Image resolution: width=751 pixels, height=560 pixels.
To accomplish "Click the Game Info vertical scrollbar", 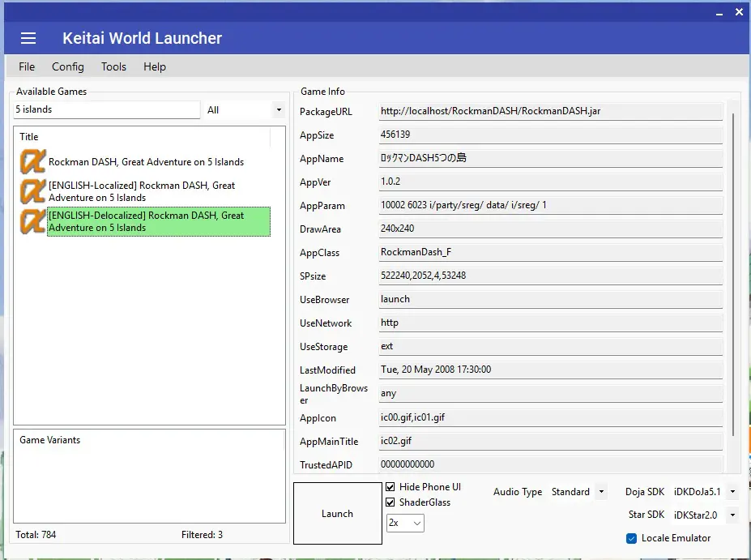I will [x=734, y=275].
